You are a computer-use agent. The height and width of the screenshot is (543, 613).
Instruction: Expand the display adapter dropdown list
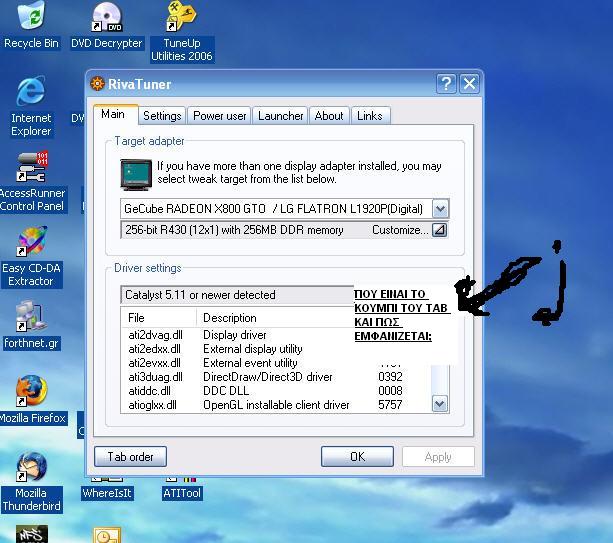[x=441, y=209]
